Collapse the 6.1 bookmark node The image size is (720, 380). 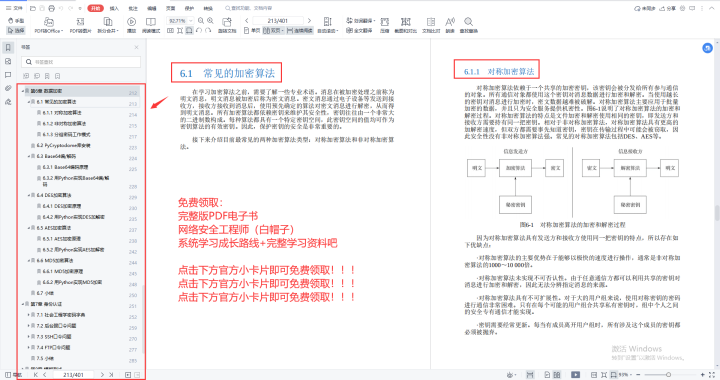pos(28,102)
